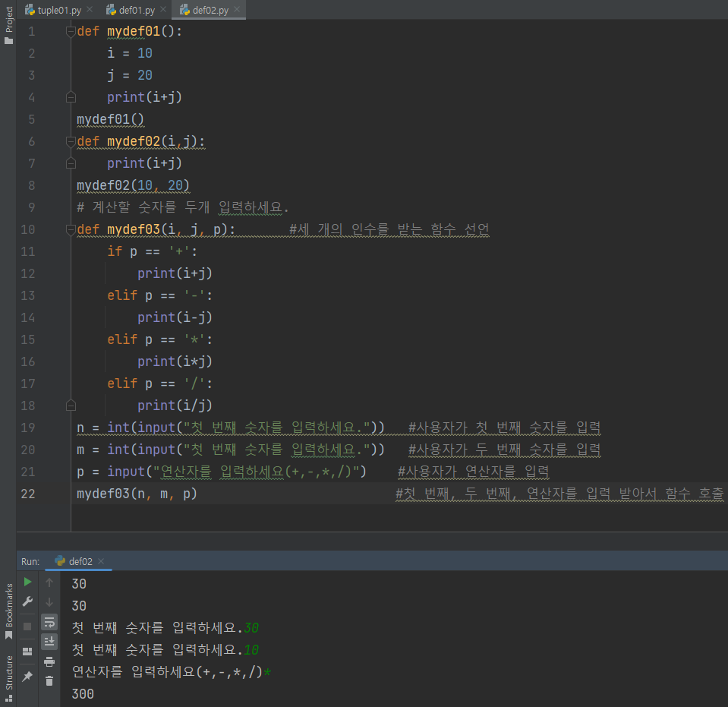Toggle scroll to end in Run console
This screenshot has width=728, height=707.
pyautogui.click(x=49, y=642)
